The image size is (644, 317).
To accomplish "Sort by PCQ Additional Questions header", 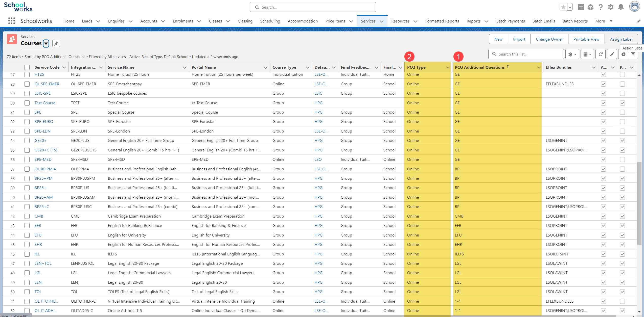I will pos(479,67).
